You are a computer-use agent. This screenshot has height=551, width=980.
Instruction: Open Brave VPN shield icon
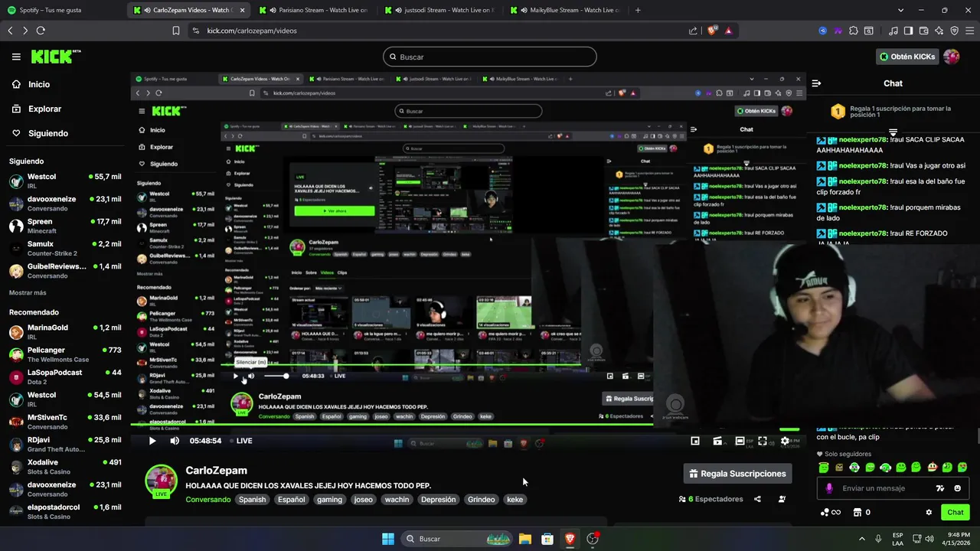pyautogui.click(x=955, y=31)
